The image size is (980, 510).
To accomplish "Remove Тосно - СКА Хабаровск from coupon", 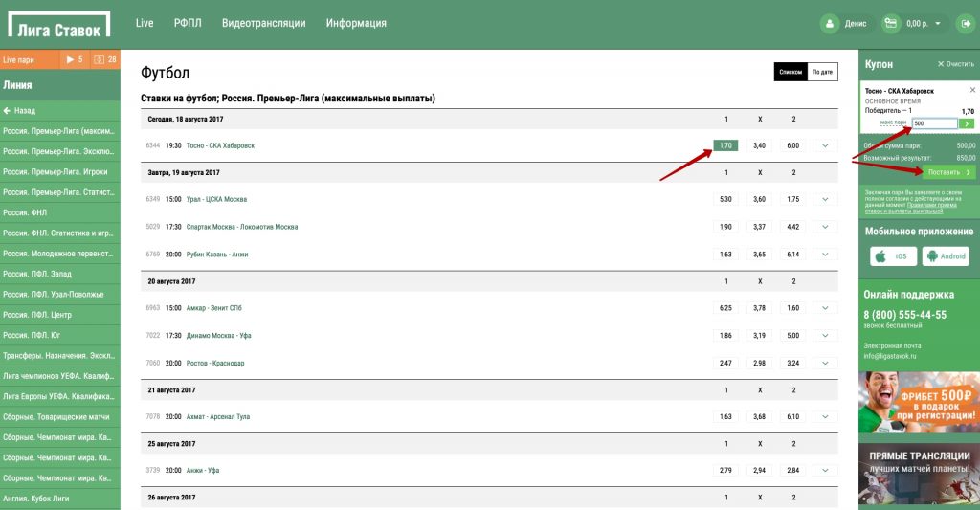I will tap(971, 90).
